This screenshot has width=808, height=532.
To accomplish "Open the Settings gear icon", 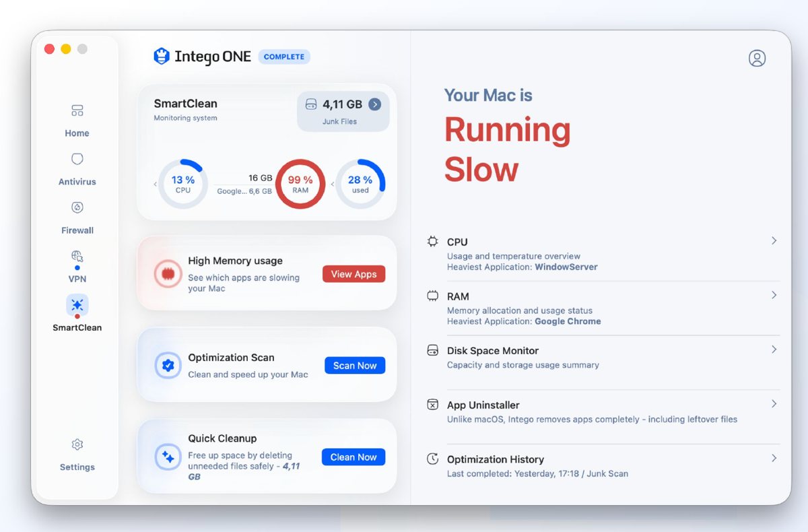I will pyautogui.click(x=77, y=444).
